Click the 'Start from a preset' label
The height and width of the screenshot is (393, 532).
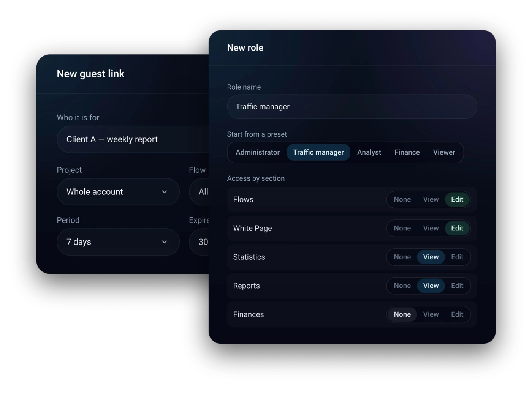pyautogui.click(x=257, y=134)
